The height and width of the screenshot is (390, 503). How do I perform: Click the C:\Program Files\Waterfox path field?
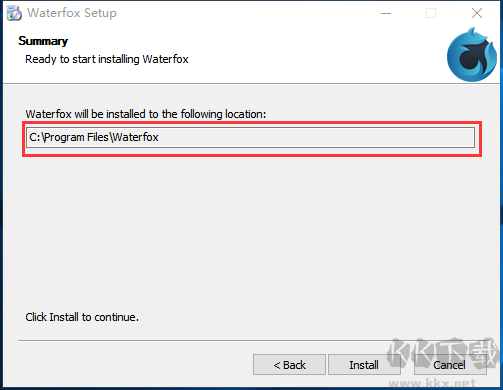coord(250,137)
